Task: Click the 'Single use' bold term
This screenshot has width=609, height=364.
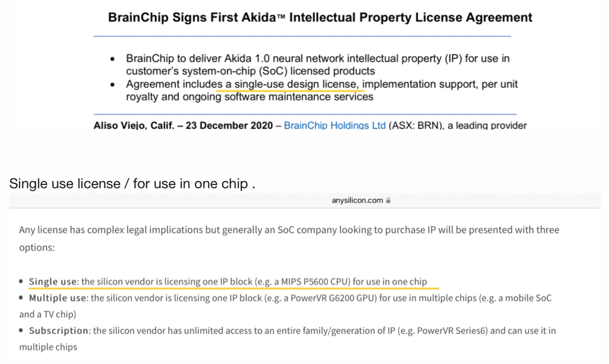Action: [x=53, y=281]
